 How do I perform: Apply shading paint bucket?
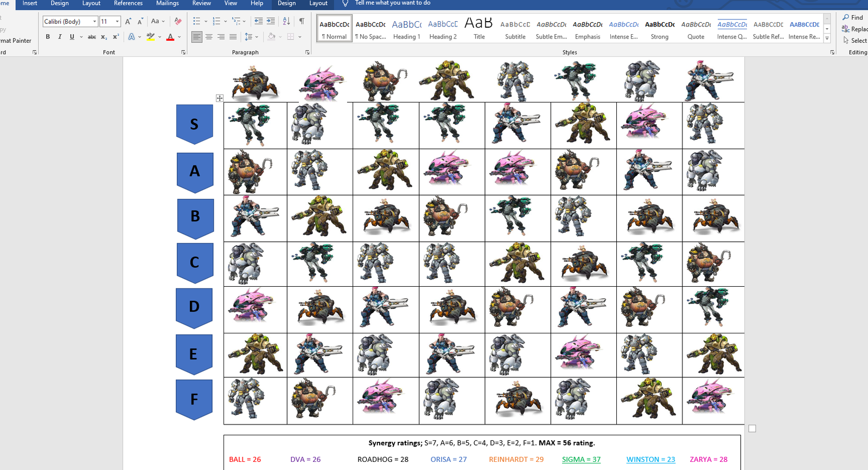(272, 37)
